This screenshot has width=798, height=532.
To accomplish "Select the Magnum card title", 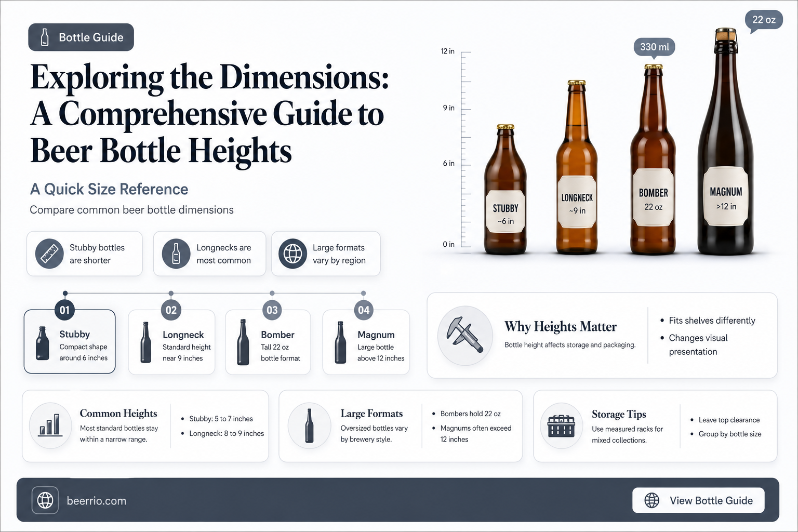I will (376, 335).
